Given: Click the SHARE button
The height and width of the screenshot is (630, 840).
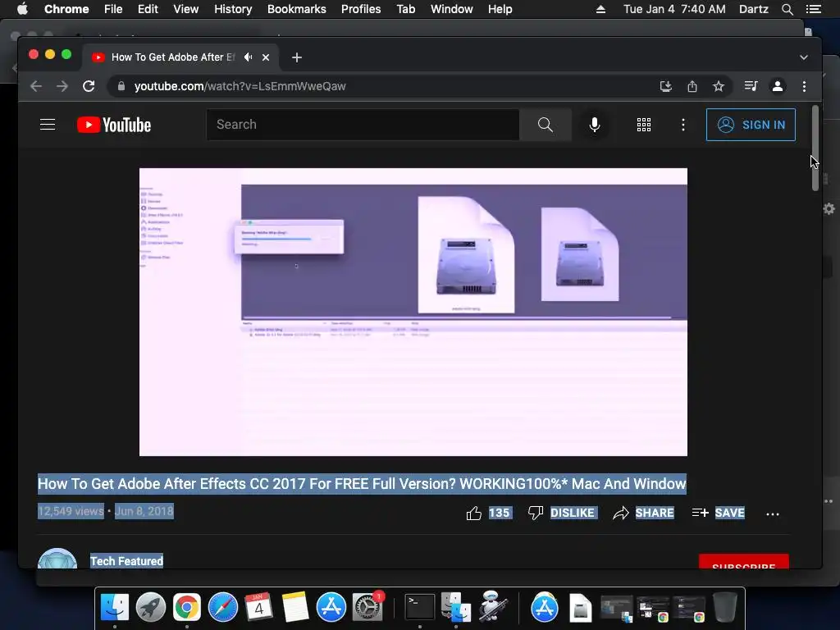Looking at the screenshot, I should (644, 513).
